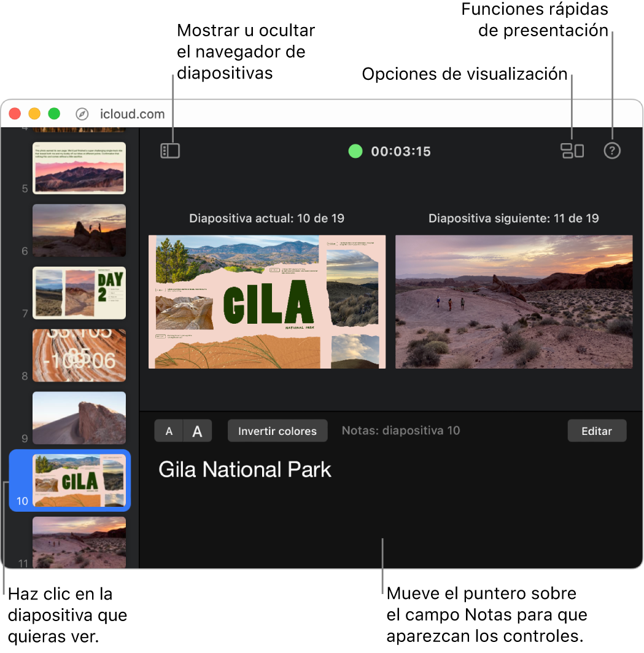Image resolution: width=644 pixels, height=653 pixels.
Task: Click the Gila National Park notes text
Action: tap(244, 470)
